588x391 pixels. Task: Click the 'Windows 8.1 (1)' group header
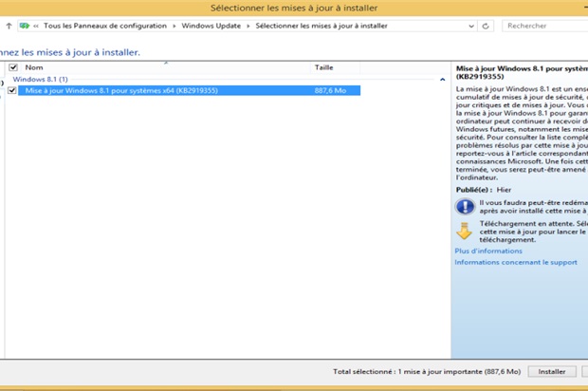(40, 79)
